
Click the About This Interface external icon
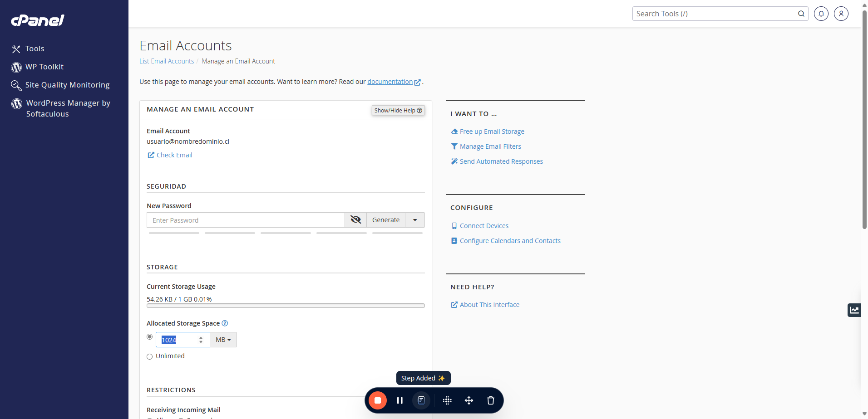pyautogui.click(x=454, y=305)
